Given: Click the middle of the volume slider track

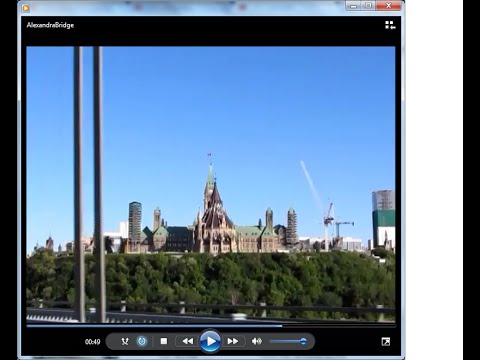Looking at the screenshot, I should pos(288,341).
